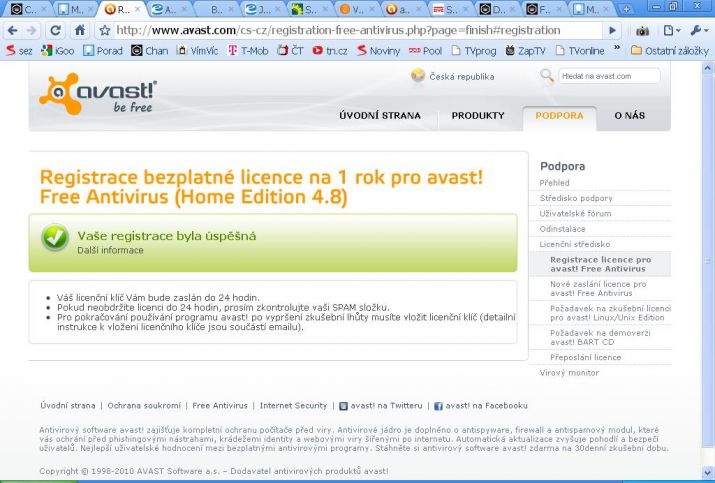Open the Noviny bookmark
Image resolution: width=715 pixels, height=483 pixels.
(378, 51)
